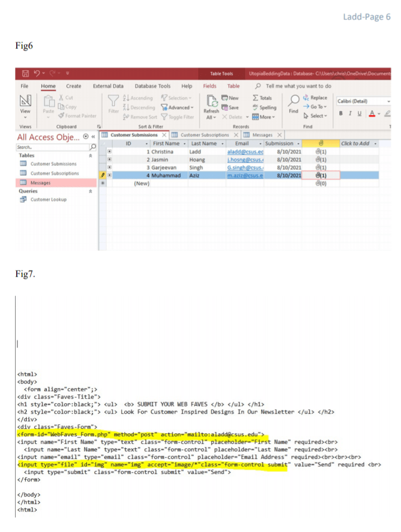
Task: Apply Bold formatting
Action: (341, 113)
